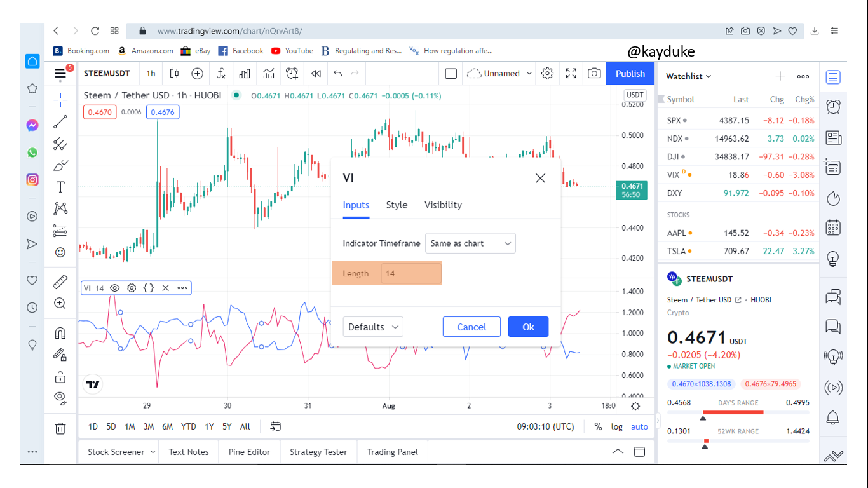Switch to the Visibility tab
Viewport: 868px width, 488px height.
[443, 205]
